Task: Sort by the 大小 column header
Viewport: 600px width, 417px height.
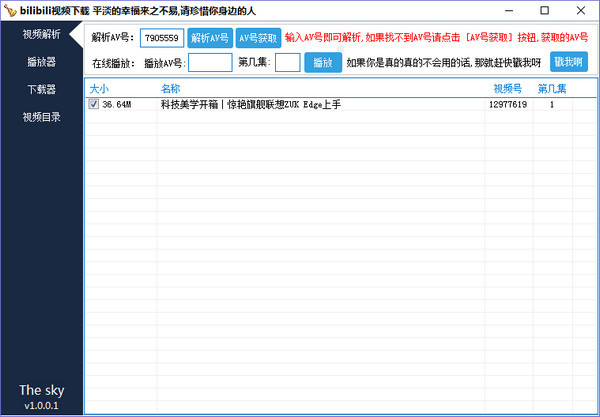Action: 99,89
